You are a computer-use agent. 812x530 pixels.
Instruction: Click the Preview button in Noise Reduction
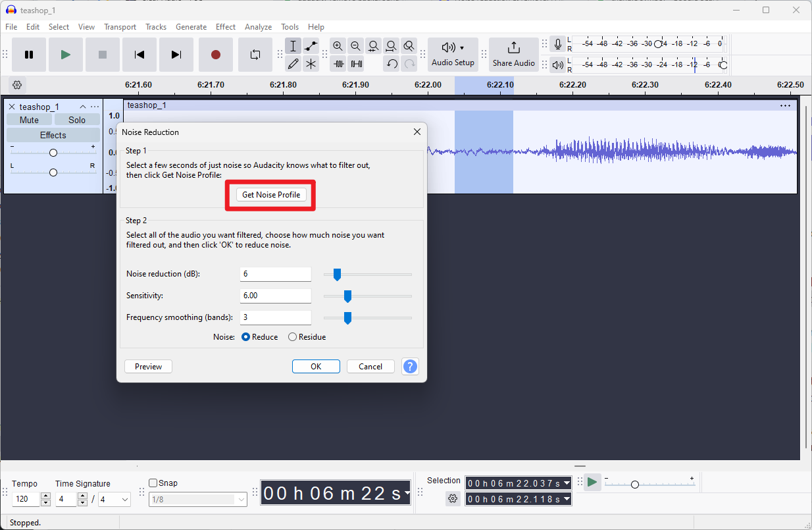click(x=148, y=366)
